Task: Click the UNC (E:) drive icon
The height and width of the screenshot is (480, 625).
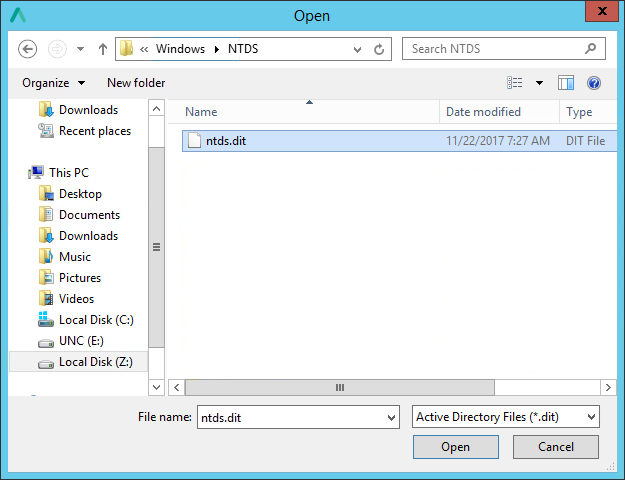Action: point(46,342)
